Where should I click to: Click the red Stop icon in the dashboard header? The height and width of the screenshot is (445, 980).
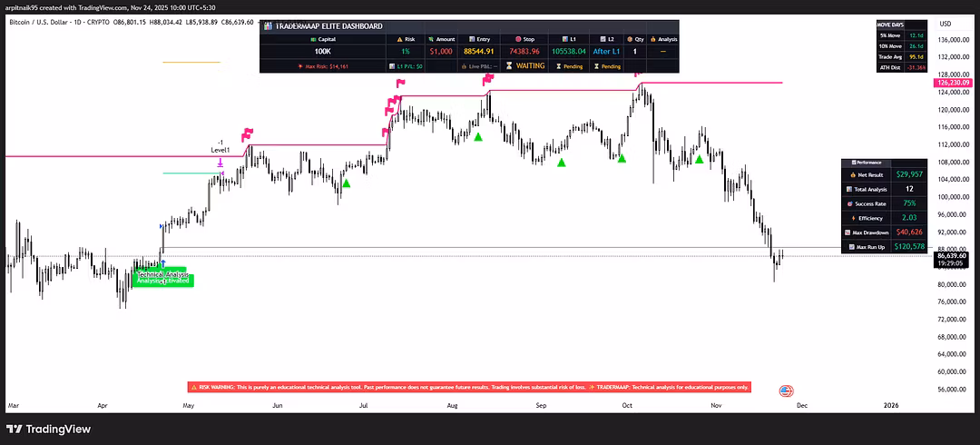point(517,40)
